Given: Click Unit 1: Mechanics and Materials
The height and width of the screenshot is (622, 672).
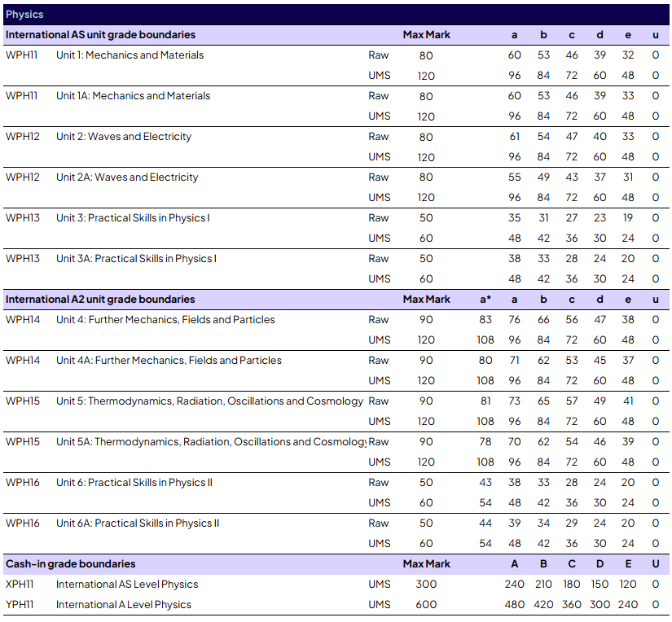Looking at the screenshot, I should click(130, 55).
